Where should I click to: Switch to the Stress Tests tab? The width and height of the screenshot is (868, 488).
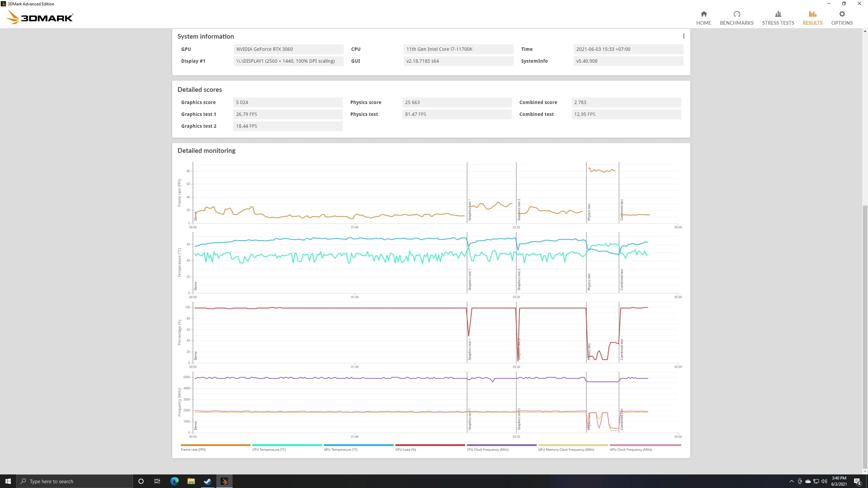tap(778, 18)
